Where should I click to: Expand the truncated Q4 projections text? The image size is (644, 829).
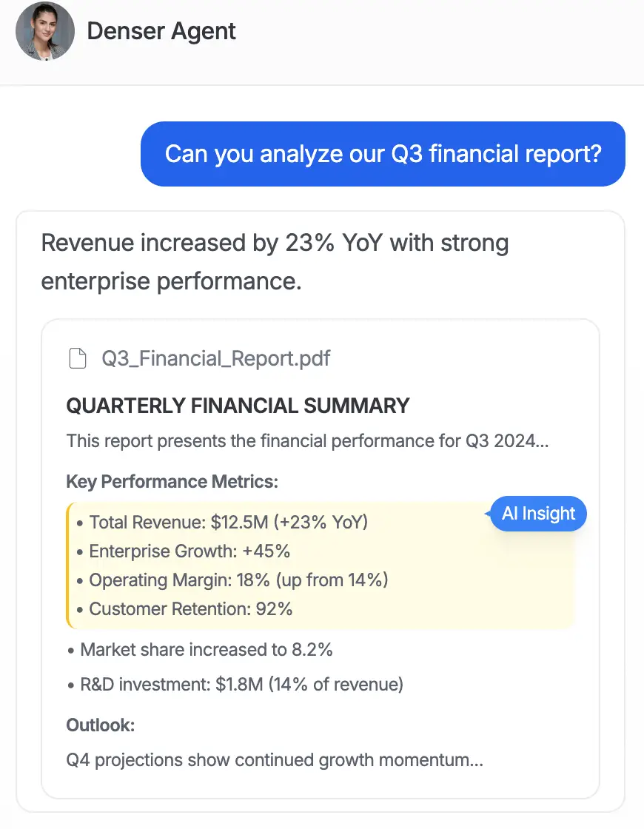pyautogui.click(x=274, y=760)
